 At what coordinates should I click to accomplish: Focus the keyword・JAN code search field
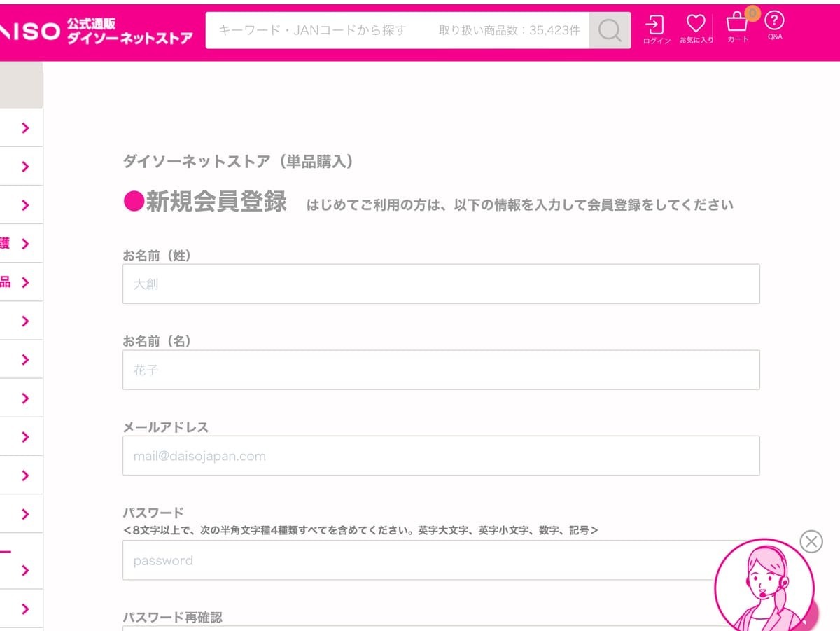(x=398, y=30)
